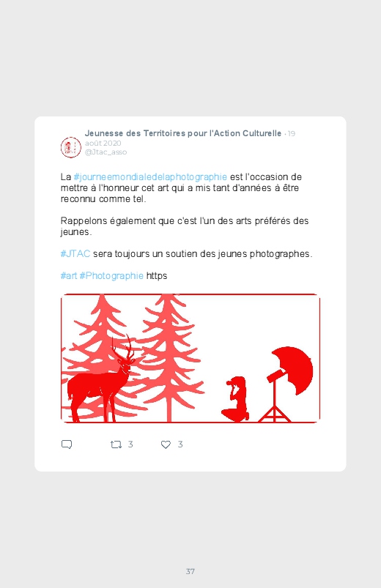Open the #JTAC hashtag link

[x=75, y=253]
